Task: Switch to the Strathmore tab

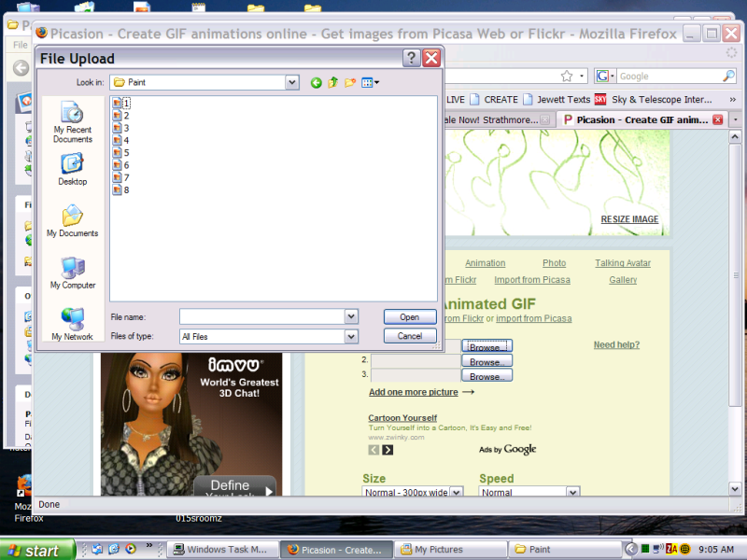Action: 497,120
